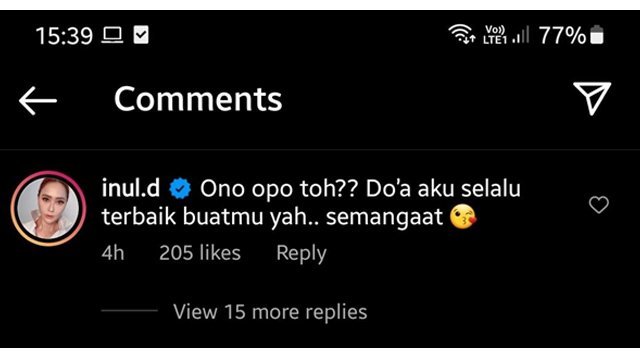Viewport: 640px width, 360px height.
Task: Open the paper plane share icon
Action: (592, 98)
